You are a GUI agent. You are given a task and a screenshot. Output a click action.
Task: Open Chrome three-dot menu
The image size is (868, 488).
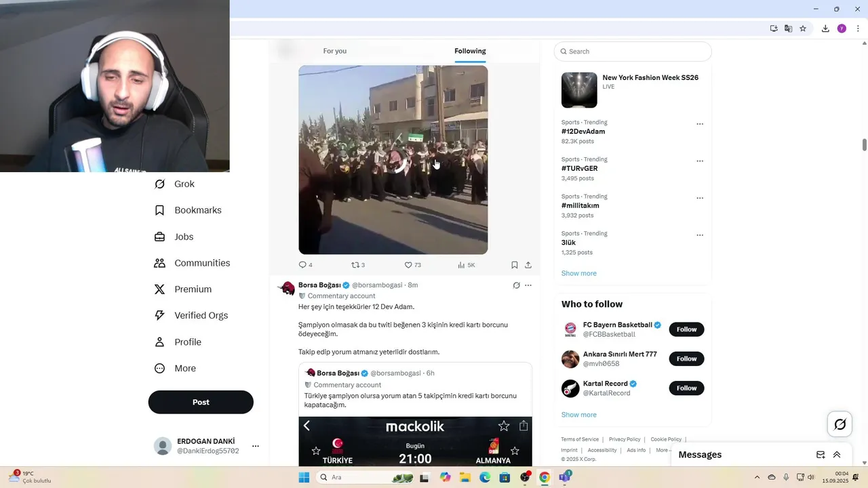click(x=858, y=28)
